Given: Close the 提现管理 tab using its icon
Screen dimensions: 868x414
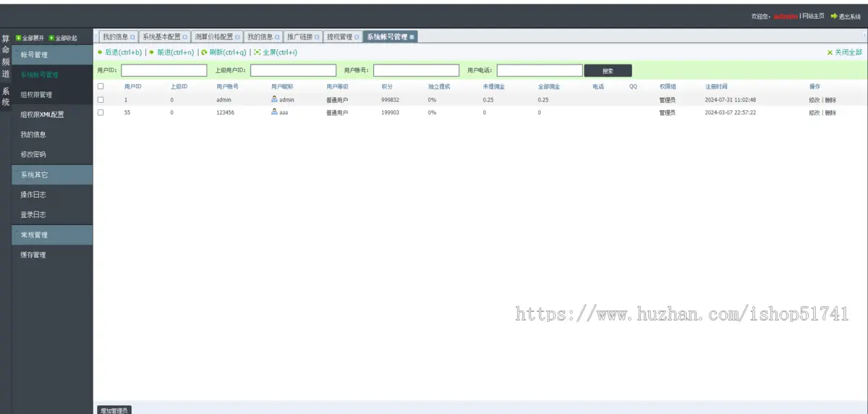Looking at the screenshot, I should click(x=357, y=37).
